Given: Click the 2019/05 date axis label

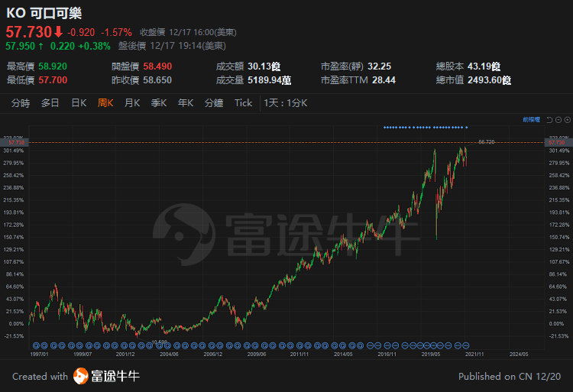Looking at the screenshot, I should tap(431, 354).
